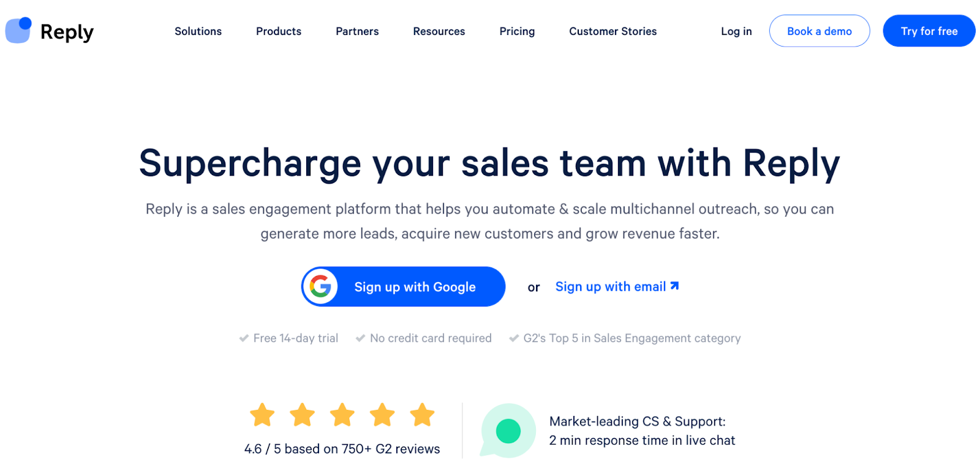Click the Book a demo button
980x473 pixels.
point(820,31)
